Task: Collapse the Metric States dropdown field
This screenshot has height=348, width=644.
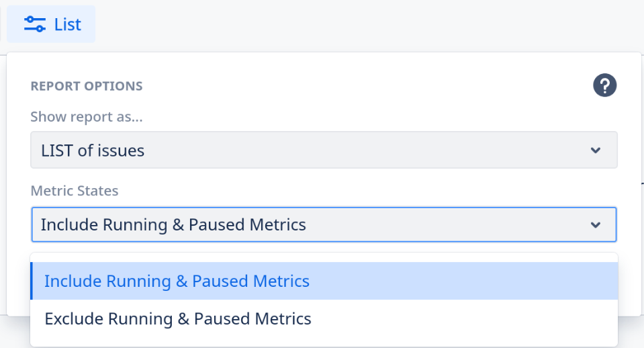Action: coord(324,224)
